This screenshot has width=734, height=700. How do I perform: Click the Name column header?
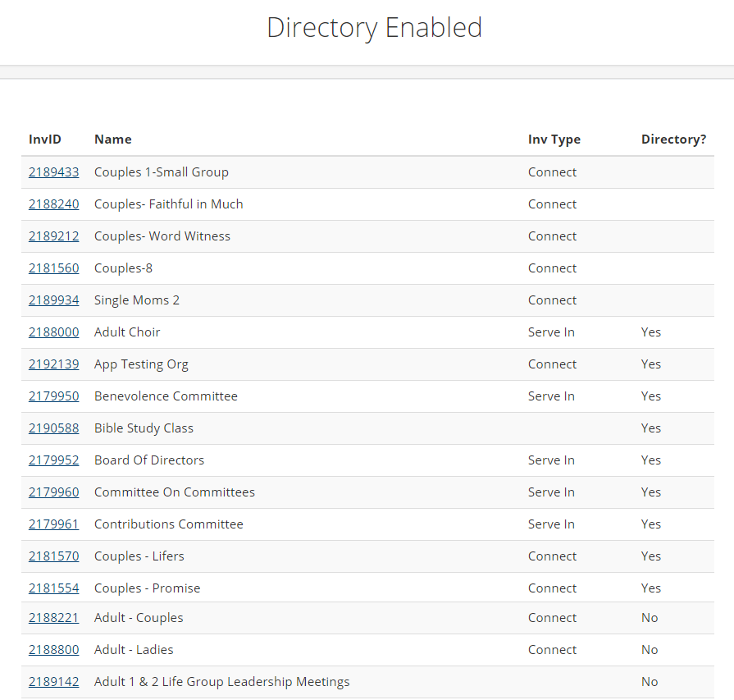pos(113,140)
